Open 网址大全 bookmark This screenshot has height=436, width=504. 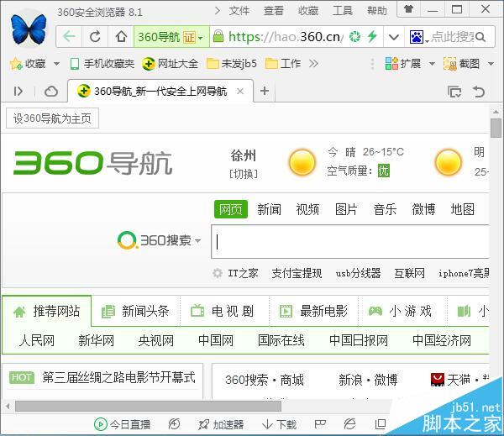tap(170, 64)
